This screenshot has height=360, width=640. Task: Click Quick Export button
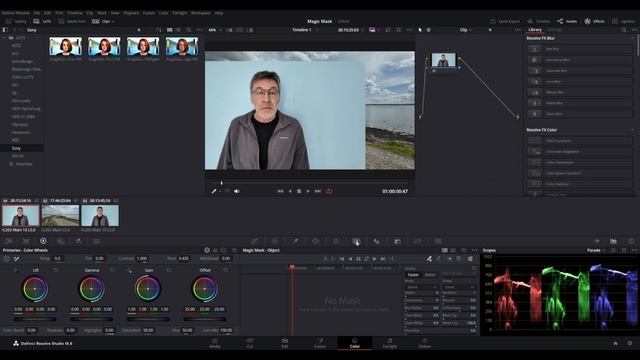click(x=505, y=21)
